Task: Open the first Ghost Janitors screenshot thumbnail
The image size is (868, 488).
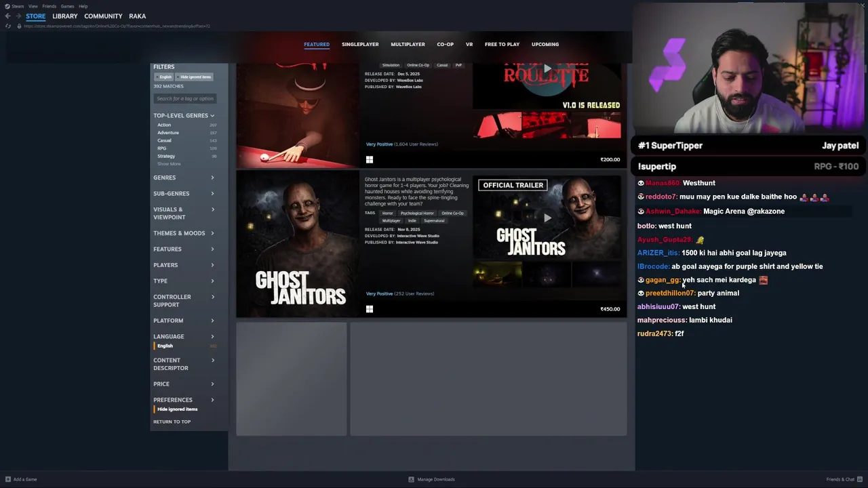Action: pyautogui.click(x=497, y=274)
